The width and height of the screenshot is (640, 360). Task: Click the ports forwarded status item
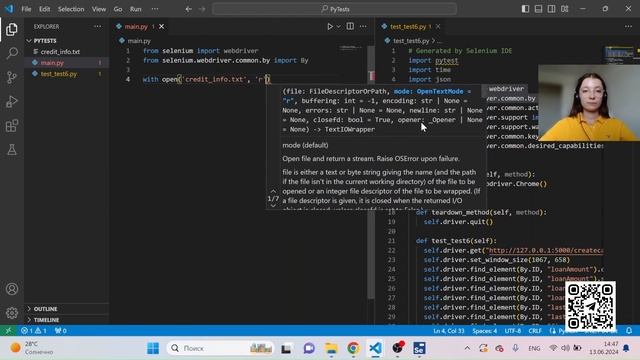coord(60,331)
